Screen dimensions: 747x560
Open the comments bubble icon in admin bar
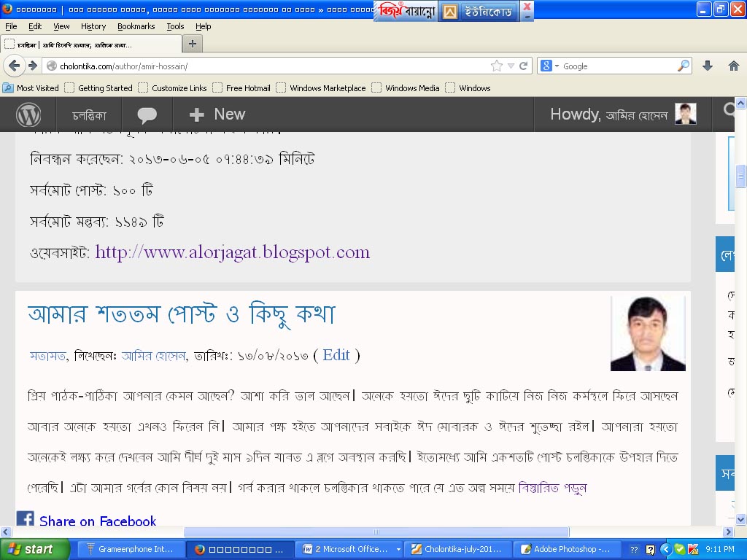tap(147, 114)
